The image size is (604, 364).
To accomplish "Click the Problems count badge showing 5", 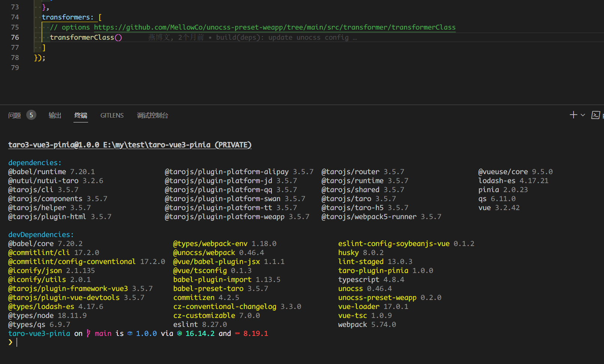I will click(31, 115).
